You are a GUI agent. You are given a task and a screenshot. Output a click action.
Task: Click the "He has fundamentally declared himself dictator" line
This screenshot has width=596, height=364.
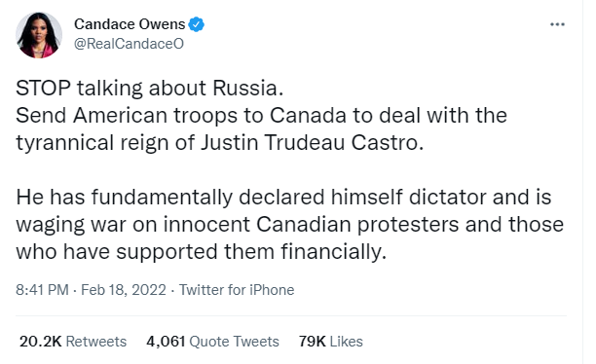click(x=283, y=198)
